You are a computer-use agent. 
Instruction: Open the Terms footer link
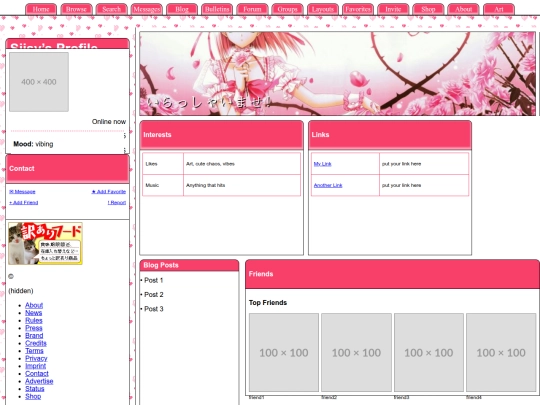click(x=34, y=351)
